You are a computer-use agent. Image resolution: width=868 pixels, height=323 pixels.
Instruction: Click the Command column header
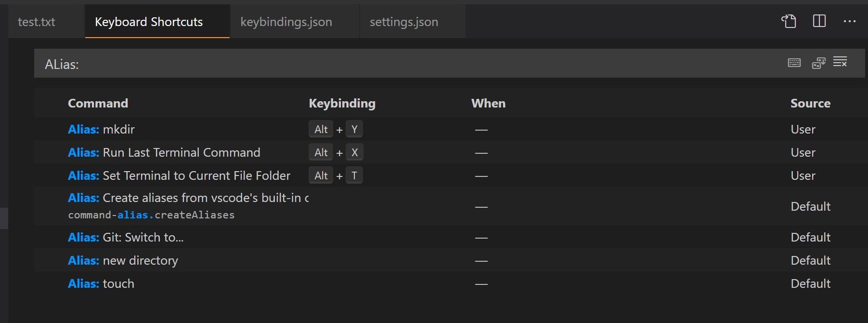pyautogui.click(x=98, y=103)
